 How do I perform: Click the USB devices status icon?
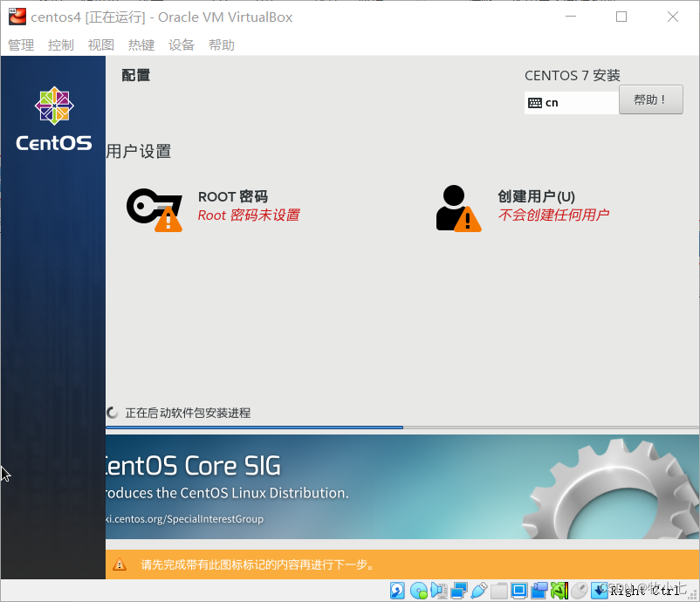click(478, 591)
